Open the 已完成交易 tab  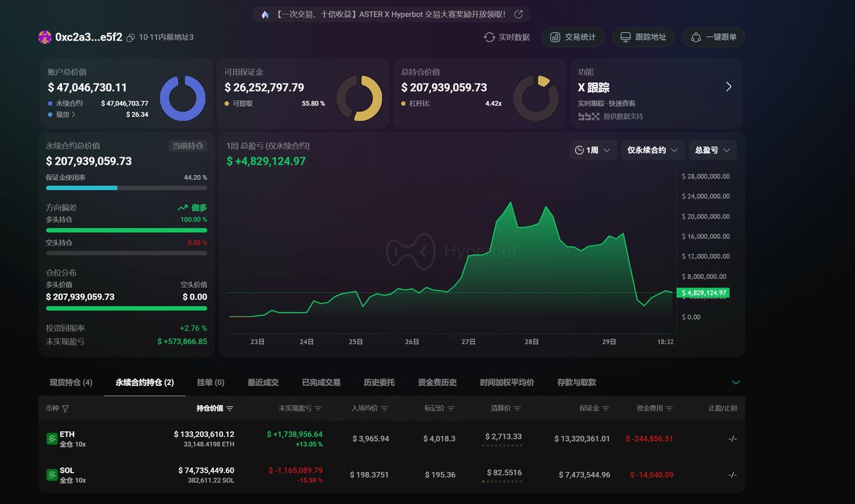pos(321,382)
